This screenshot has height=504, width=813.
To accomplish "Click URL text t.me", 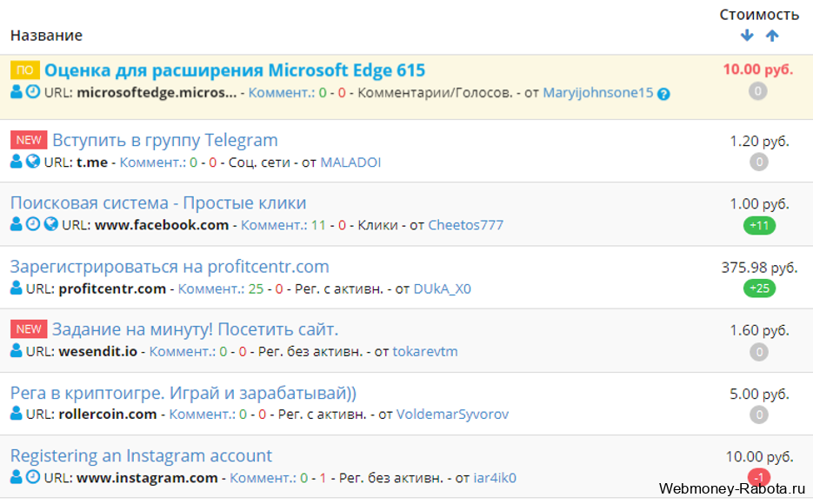I will click(x=92, y=162).
